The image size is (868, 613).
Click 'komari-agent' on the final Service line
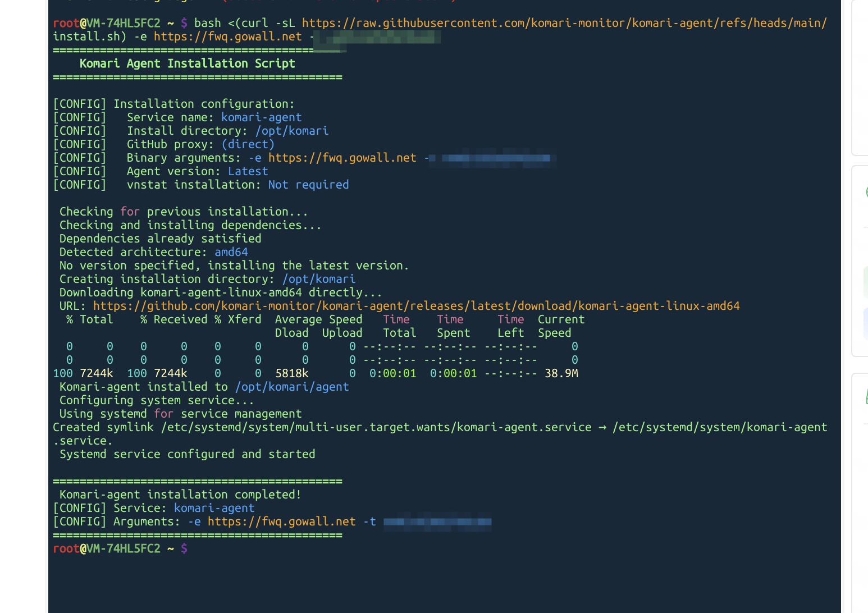[214, 508]
